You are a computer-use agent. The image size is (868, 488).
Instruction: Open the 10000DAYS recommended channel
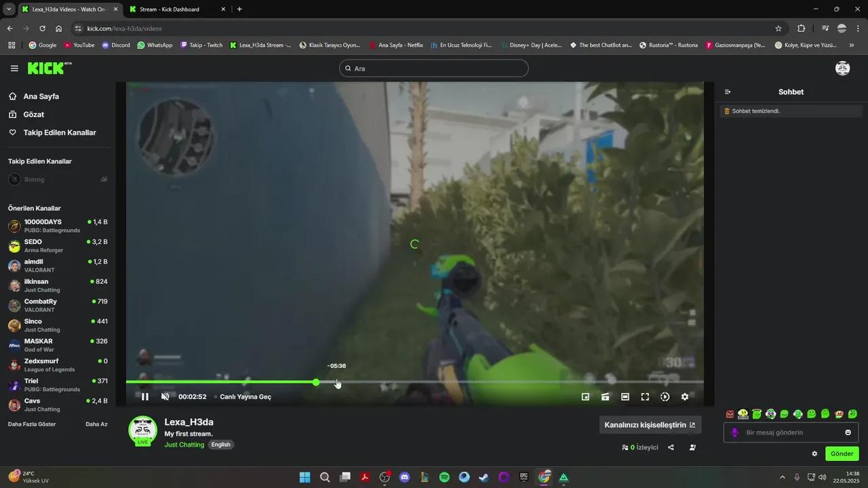click(x=58, y=226)
